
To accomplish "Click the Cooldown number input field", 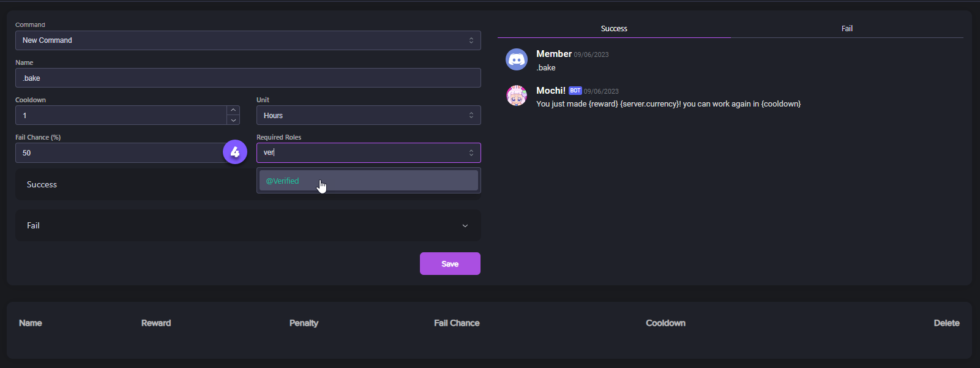I will click(x=121, y=115).
